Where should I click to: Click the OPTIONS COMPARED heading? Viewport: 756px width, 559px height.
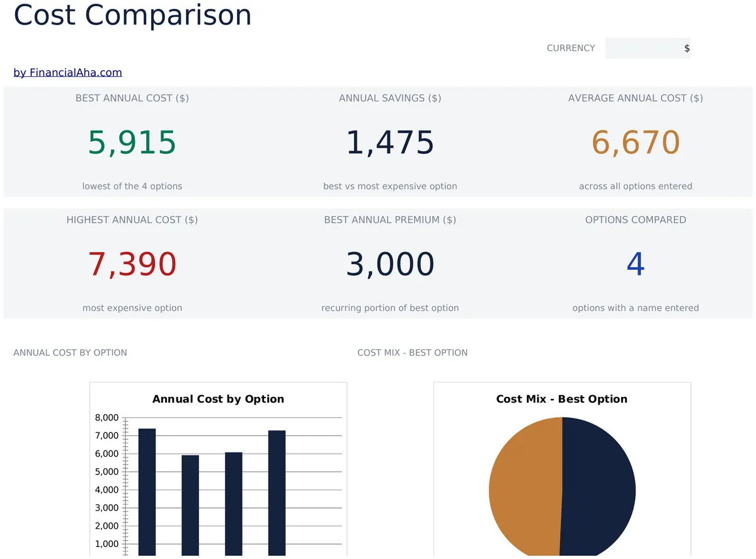tap(636, 220)
